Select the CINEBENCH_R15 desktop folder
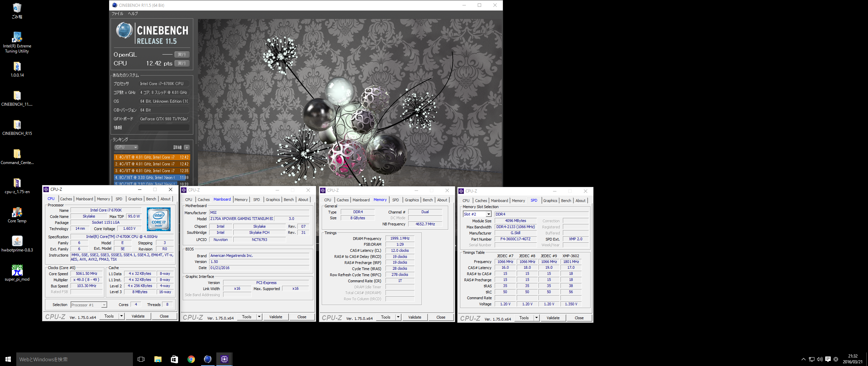Viewport: 868px width, 366px height. pos(17,128)
